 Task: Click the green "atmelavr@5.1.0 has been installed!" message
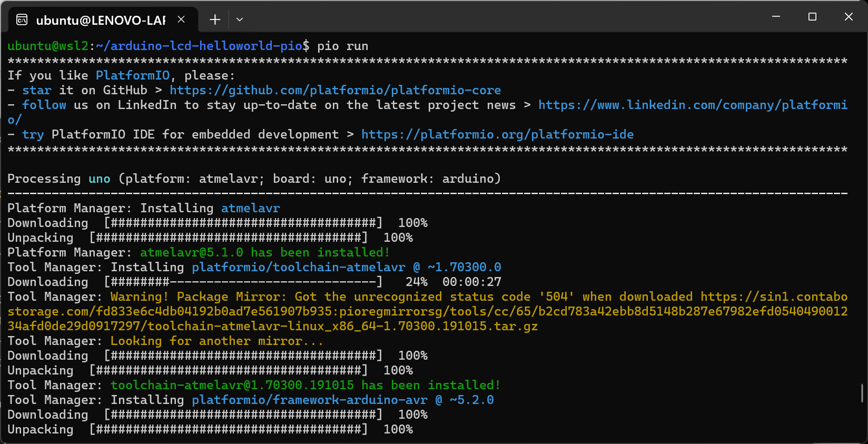click(264, 252)
